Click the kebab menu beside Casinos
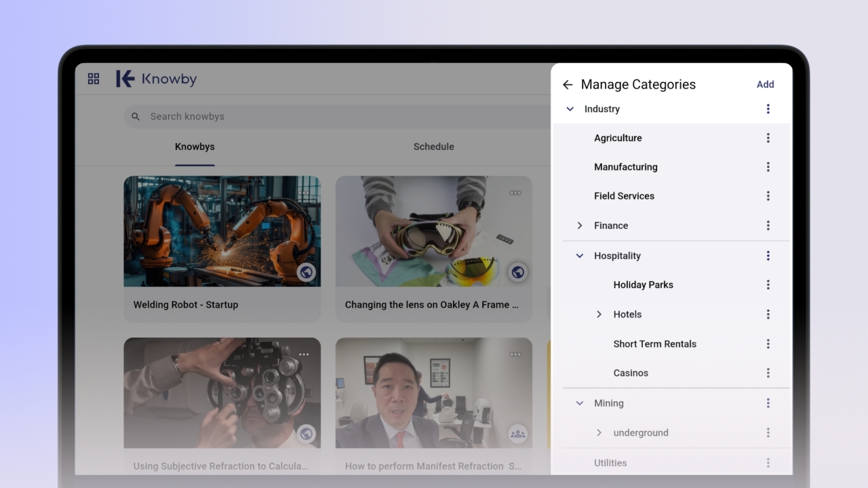The width and height of the screenshot is (868, 488). tap(768, 373)
